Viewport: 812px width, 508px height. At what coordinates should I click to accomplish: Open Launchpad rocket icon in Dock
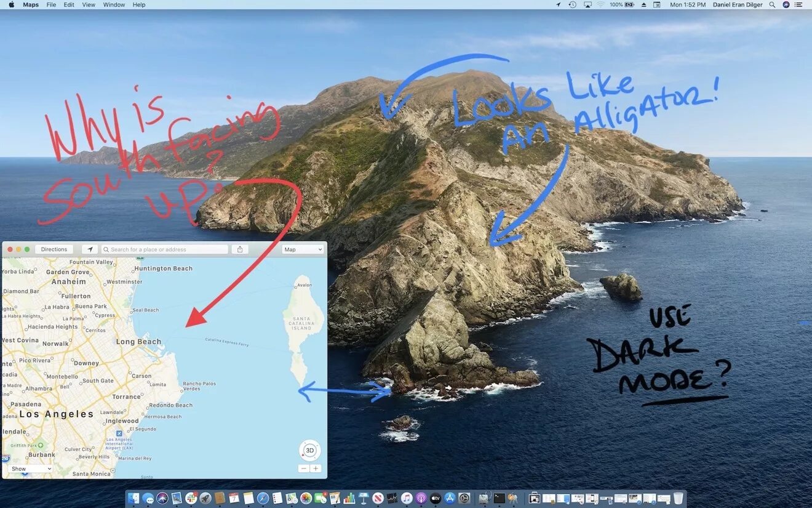(205, 498)
